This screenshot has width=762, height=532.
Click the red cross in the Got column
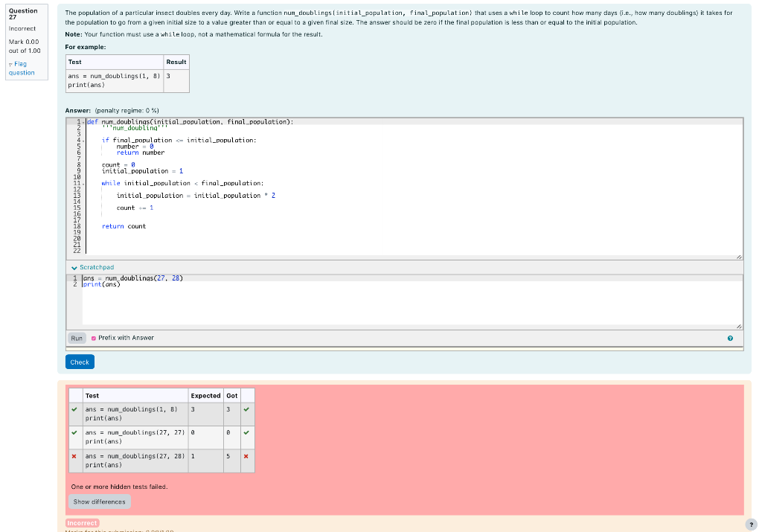point(247,455)
